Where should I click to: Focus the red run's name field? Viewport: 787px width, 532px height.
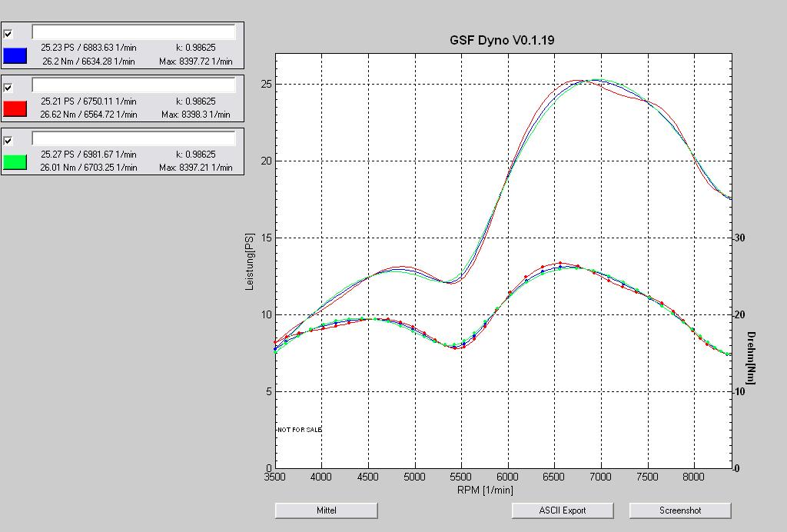point(133,85)
